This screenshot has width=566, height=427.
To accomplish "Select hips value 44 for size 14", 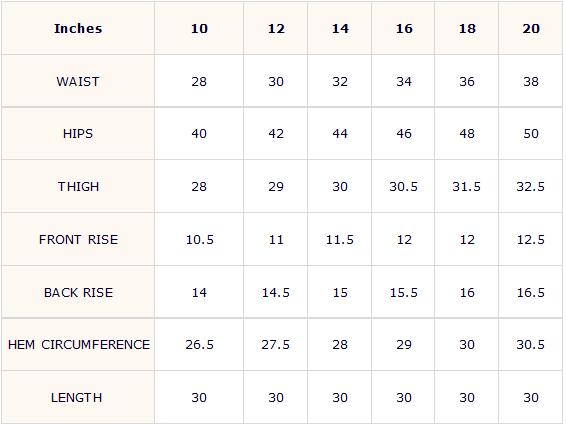I will 340,134.
